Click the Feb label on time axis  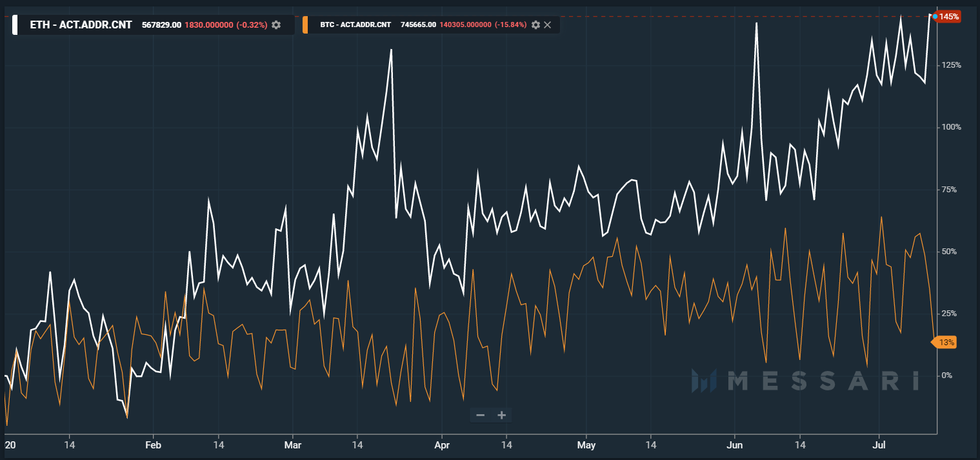click(x=152, y=445)
